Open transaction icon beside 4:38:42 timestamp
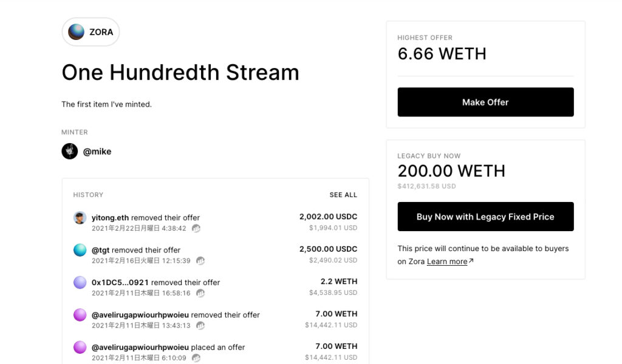This screenshot has height=364, width=622. click(x=196, y=228)
